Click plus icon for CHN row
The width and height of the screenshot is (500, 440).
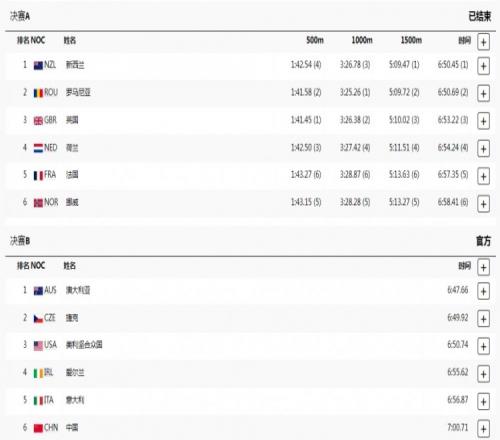[483, 429]
